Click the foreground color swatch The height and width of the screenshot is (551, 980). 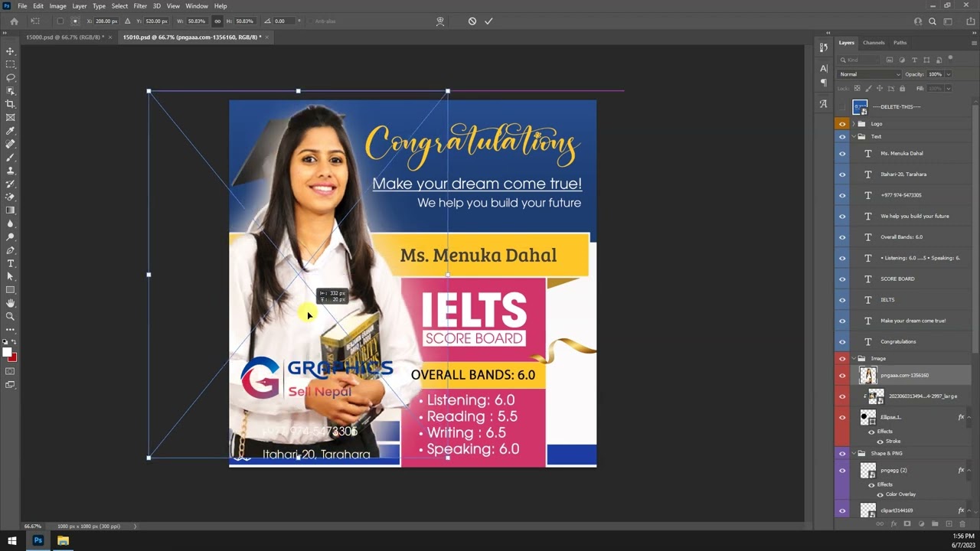coord(7,352)
